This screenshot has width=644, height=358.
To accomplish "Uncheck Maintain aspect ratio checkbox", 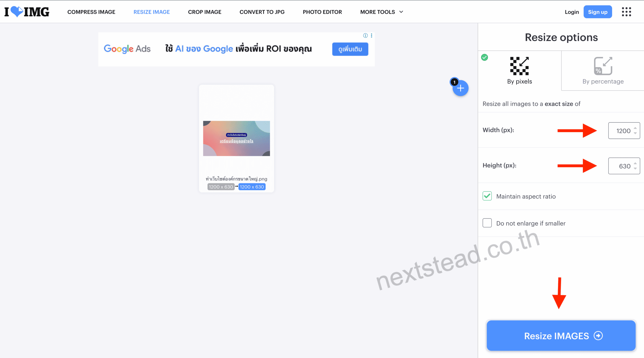I will click(x=487, y=196).
